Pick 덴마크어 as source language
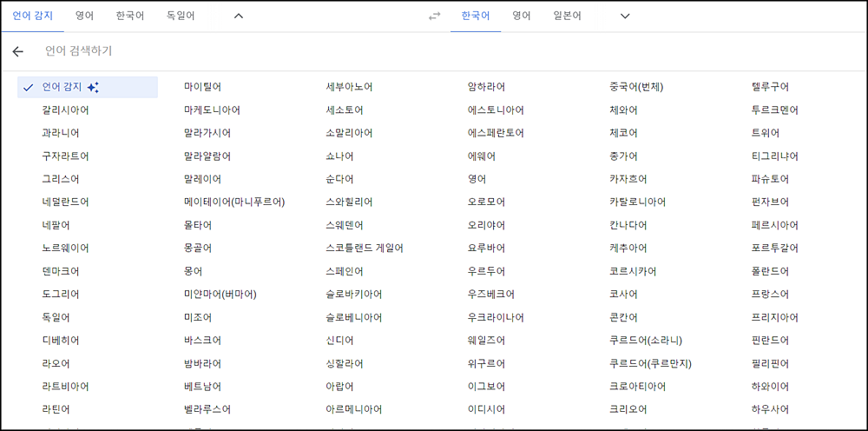Viewport: 868px width, 431px height. (61, 271)
